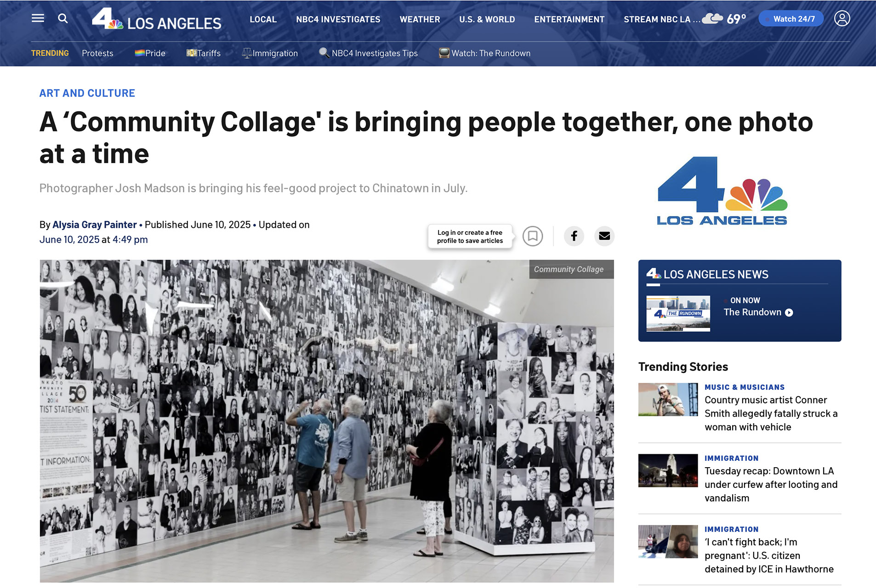Viewport: 876px width, 588px height.
Task: Click the NBC4 Los Angeles header logo
Action: pyautogui.click(x=156, y=19)
